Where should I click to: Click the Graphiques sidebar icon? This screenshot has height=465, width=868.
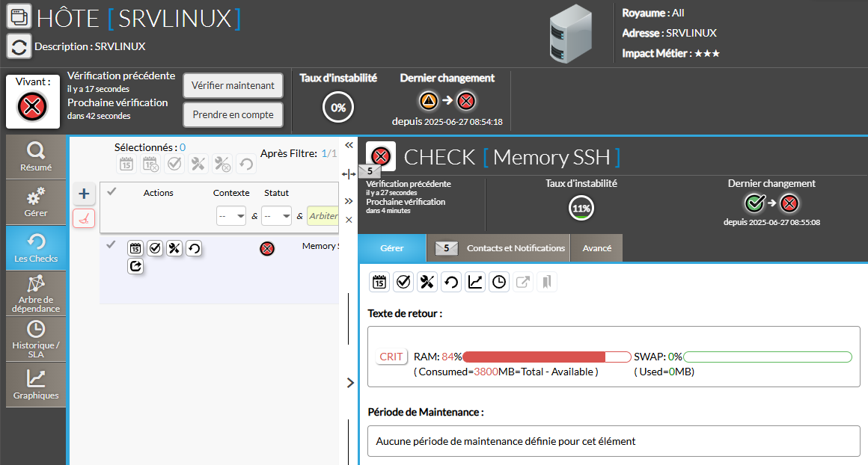coord(36,384)
